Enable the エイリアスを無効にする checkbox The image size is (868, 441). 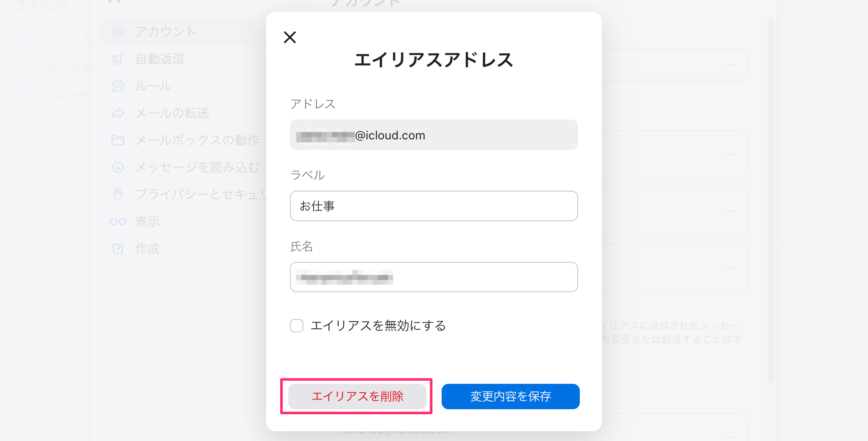pos(297,326)
